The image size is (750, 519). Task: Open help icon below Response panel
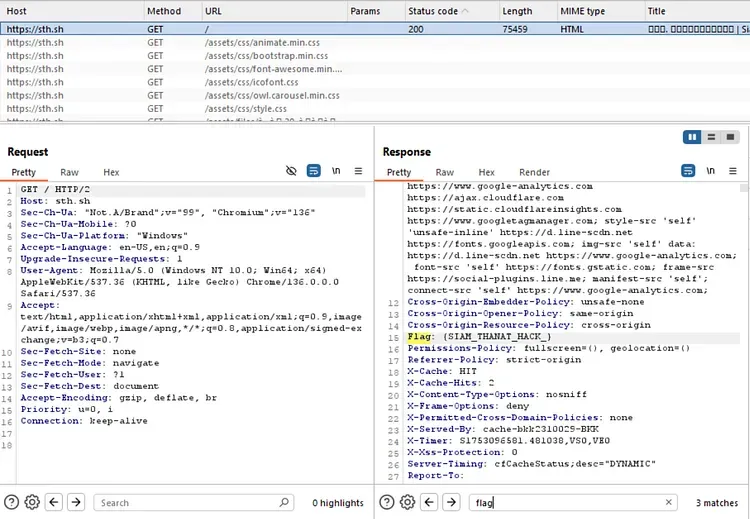386,502
